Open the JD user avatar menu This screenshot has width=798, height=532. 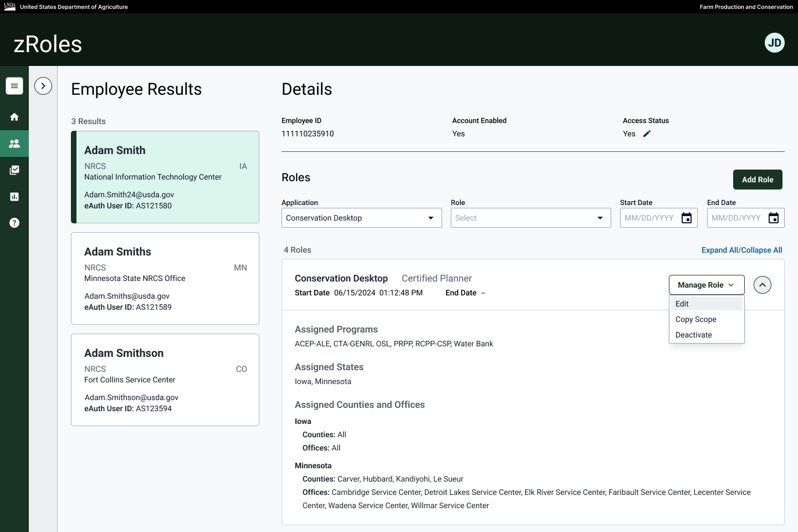pyautogui.click(x=774, y=43)
